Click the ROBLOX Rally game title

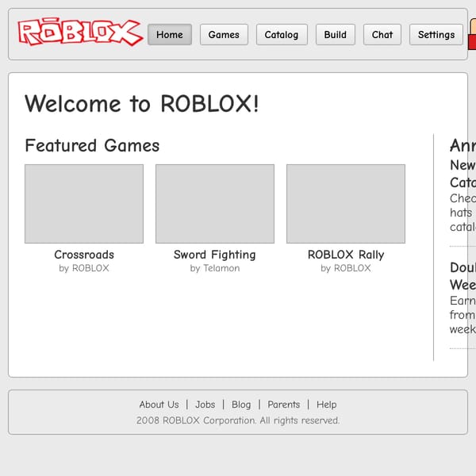346,255
